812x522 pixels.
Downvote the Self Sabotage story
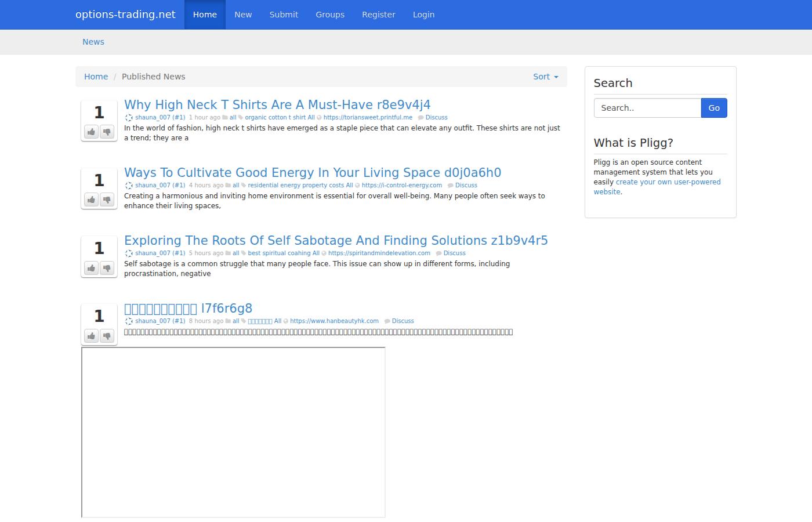pos(107,268)
